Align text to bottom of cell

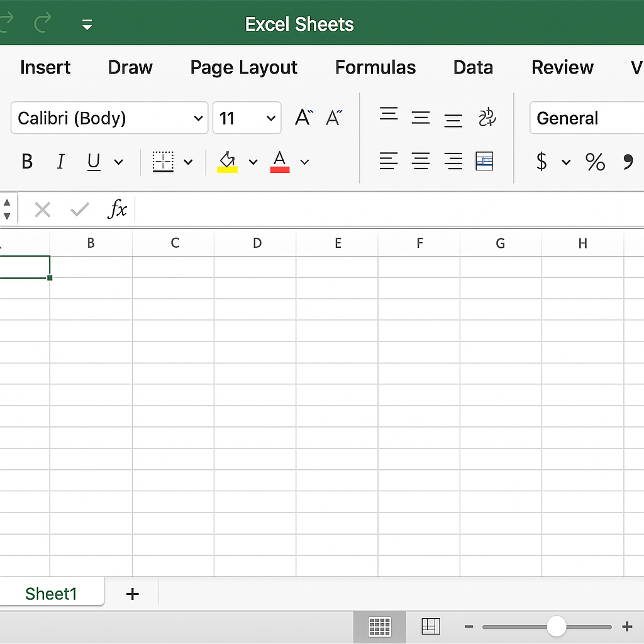[453, 121]
